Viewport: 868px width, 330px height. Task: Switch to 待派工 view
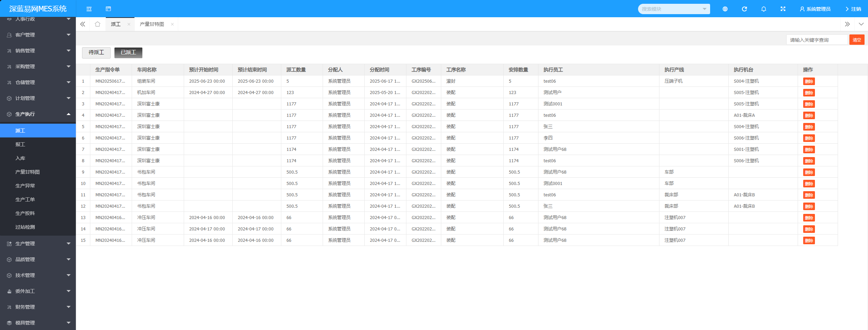pyautogui.click(x=96, y=52)
